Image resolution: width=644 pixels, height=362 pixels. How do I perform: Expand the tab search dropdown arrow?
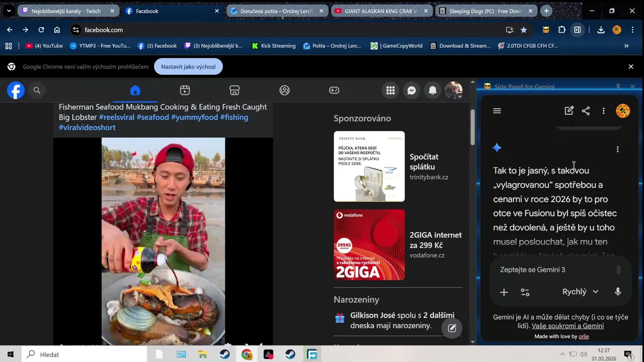pos(9,11)
